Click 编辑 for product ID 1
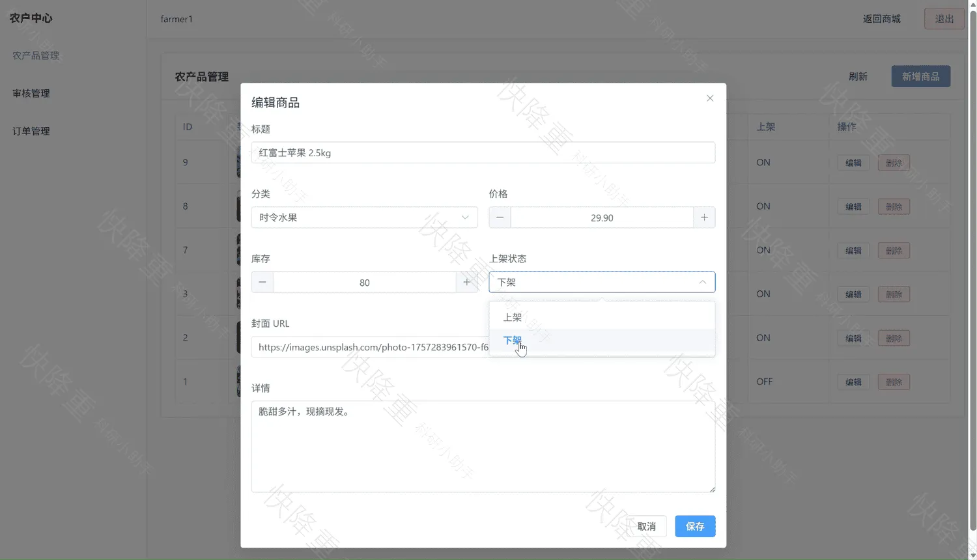The image size is (977, 560). click(x=853, y=382)
